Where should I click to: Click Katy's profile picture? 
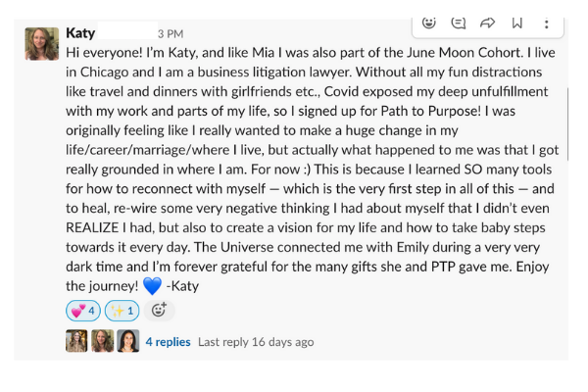[x=42, y=44]
